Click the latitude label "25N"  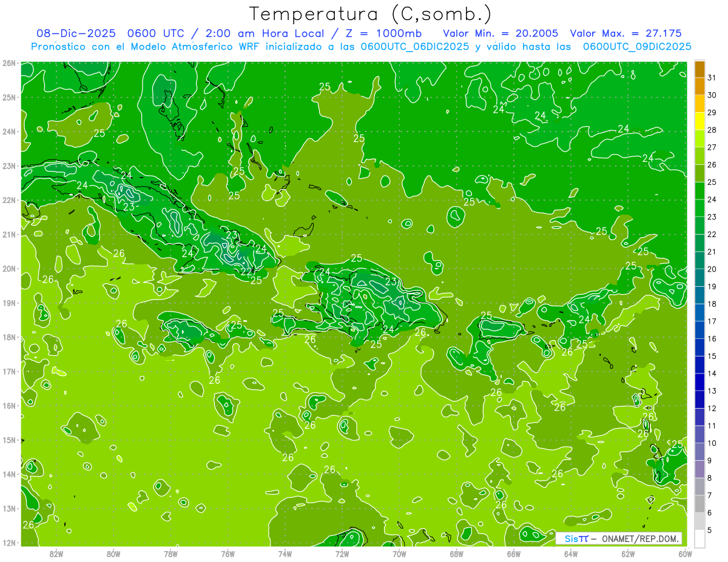click(10, 98)
